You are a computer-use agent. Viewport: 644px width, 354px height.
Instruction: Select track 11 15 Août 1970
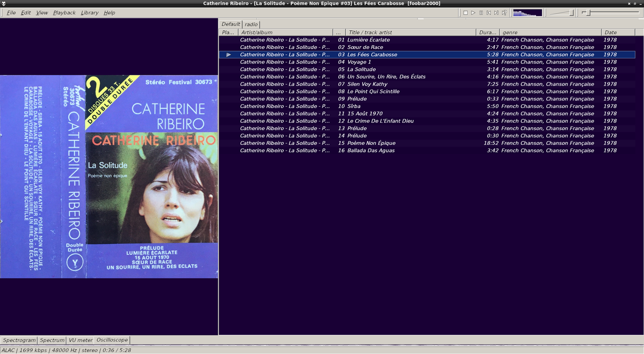coord(427,114)
